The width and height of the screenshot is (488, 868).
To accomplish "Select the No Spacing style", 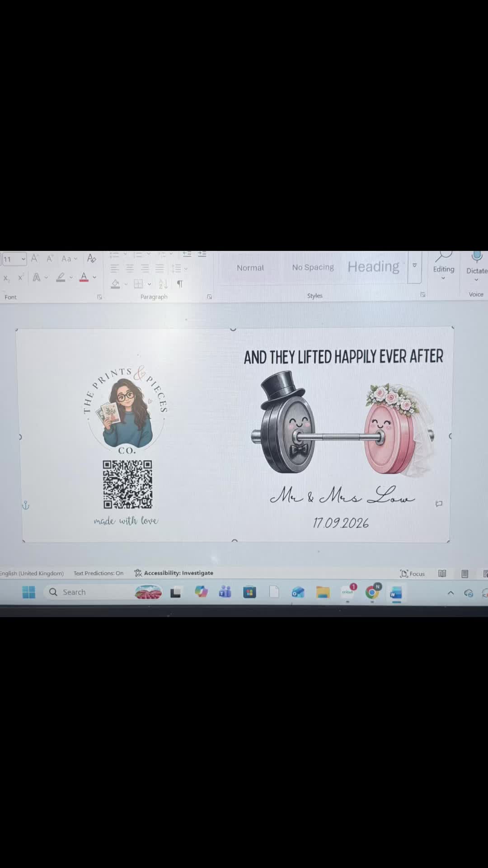I will (313, 267).
